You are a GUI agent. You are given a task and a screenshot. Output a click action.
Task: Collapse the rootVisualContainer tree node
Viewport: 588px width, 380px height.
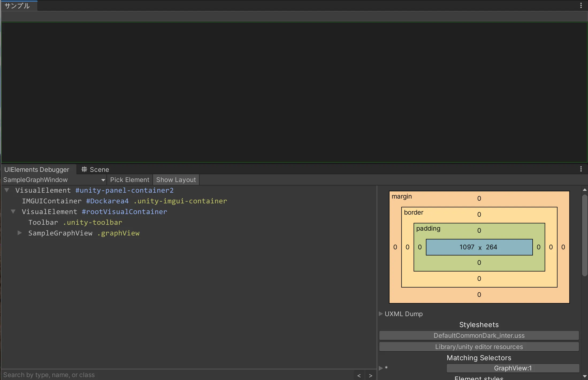pyautogui.click(x=13, y=212)
